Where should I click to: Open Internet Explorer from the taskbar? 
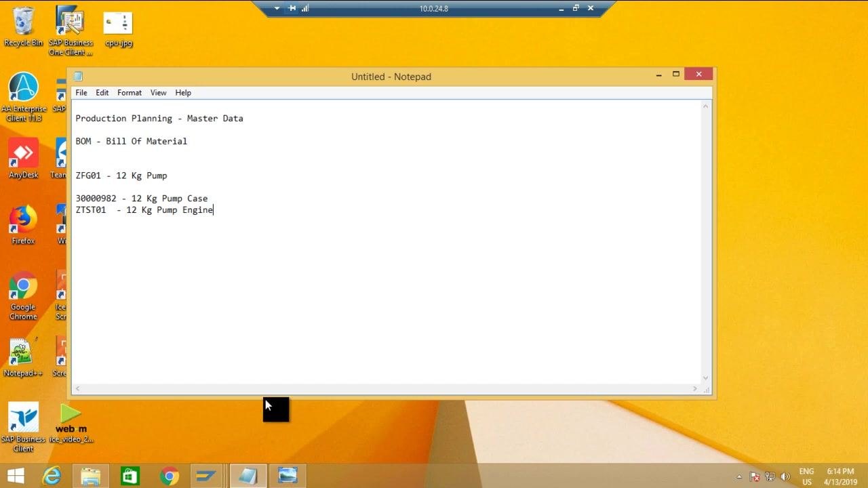point(52,476)
